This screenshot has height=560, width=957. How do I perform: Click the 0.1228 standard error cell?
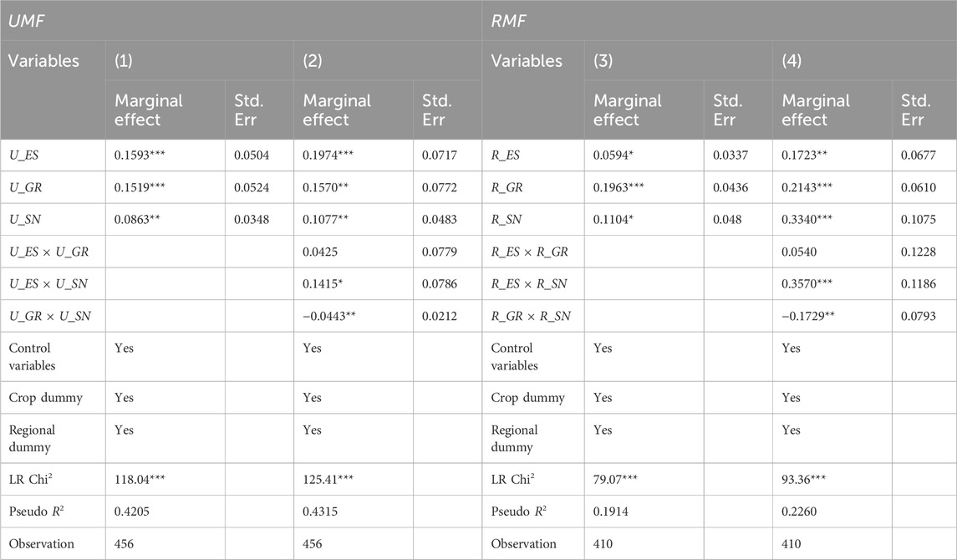click(x=917, y=252)
